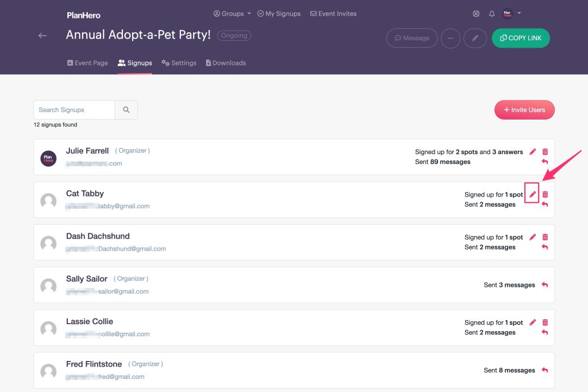Edit Julie Farrell's signup with pencil icon
588x392 pixels.
[532, 152]
